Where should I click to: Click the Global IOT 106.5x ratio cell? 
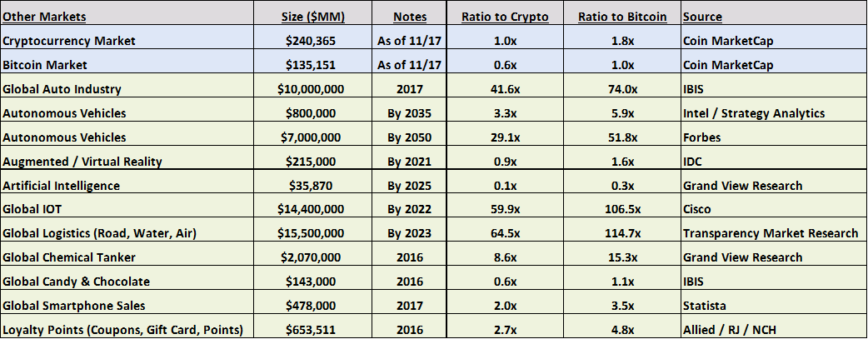point(621,209)
